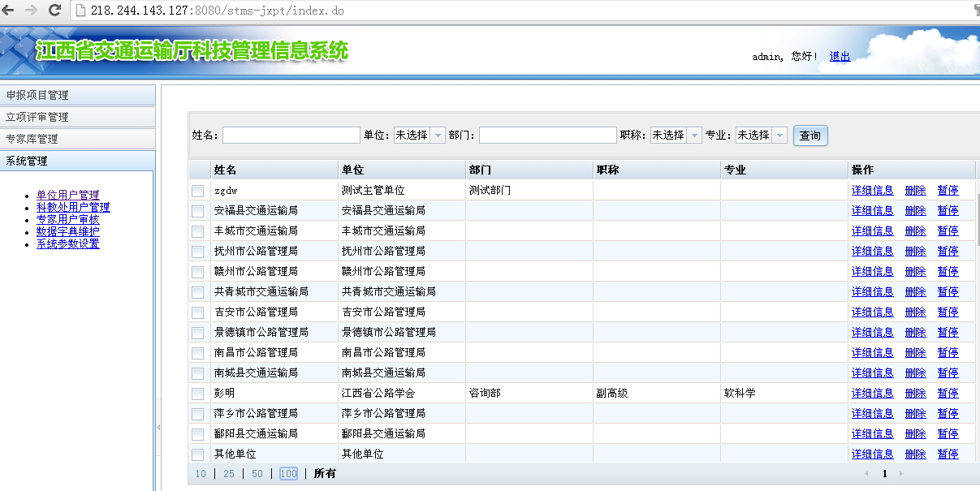Image resolution: width=980 pixels, height=491 pixels.
Task: Click the browser forward arrow
Action: [32, 11]
